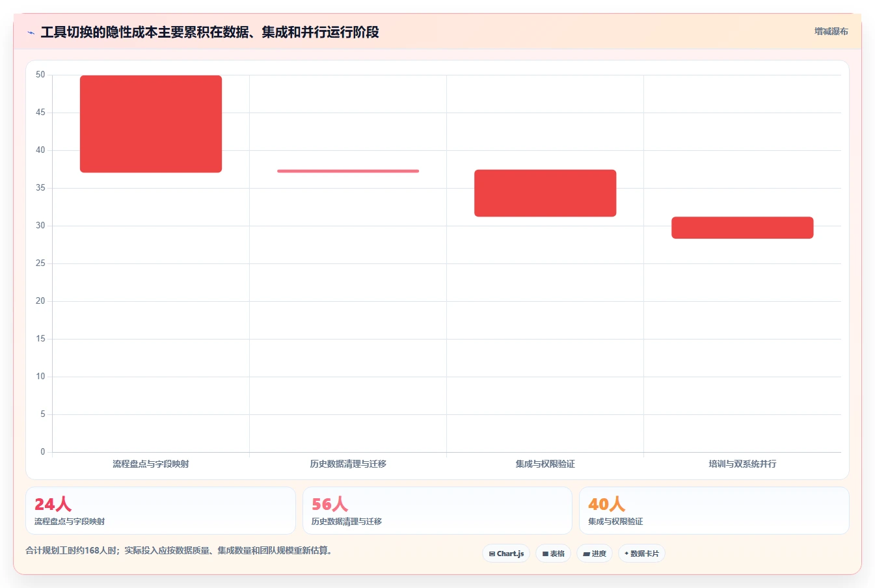
Task: Open the 40人 集成与权限验证 data card
Action: tap(714, 511)
